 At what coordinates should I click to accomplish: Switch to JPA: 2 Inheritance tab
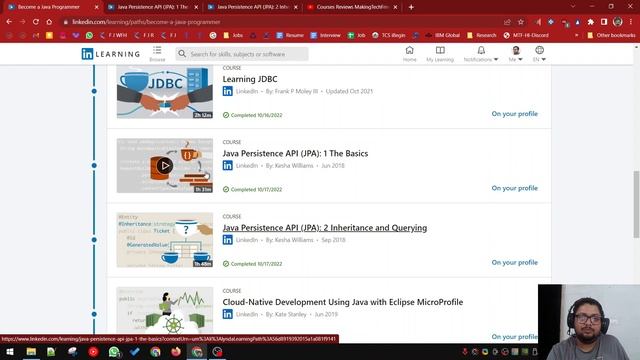(252, 7)
